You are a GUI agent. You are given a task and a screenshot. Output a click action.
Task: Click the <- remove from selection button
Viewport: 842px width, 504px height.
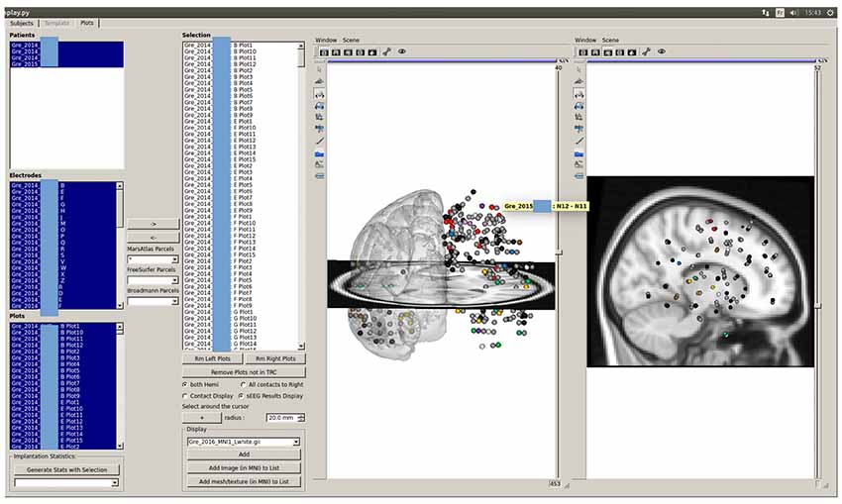(x=153, y=238)
